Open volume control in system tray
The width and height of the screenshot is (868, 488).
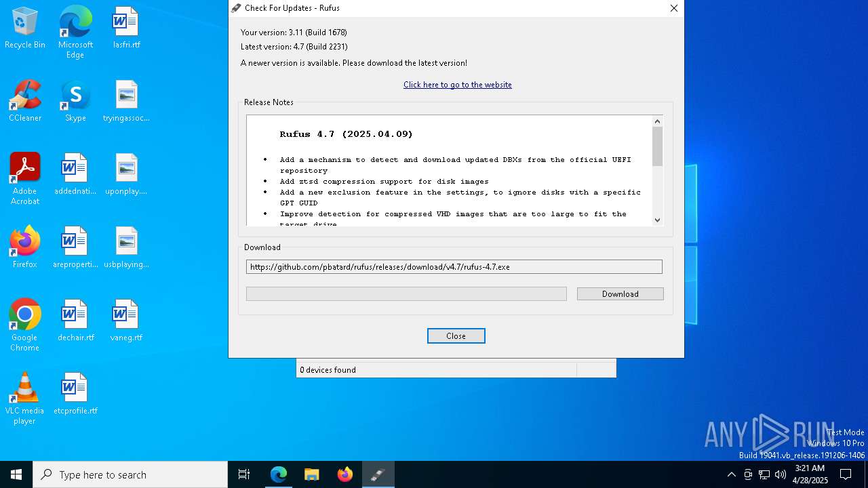pos(781,474)
